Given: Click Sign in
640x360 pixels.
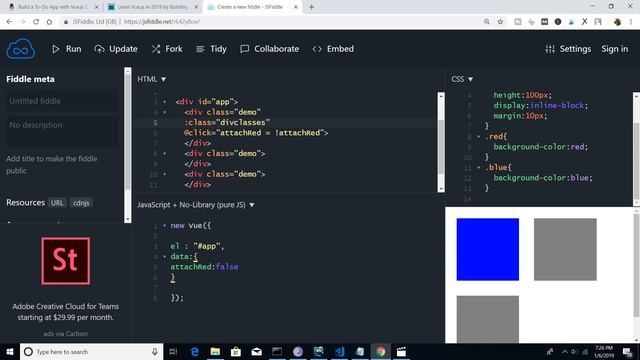Looking at the screenshot, I should click(615, 49).
